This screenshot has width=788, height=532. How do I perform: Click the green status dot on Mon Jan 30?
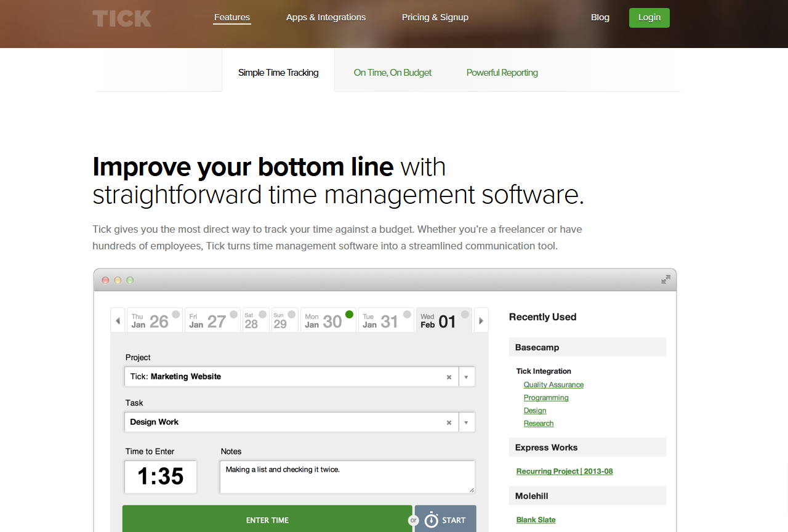click(x=349, y=315)
